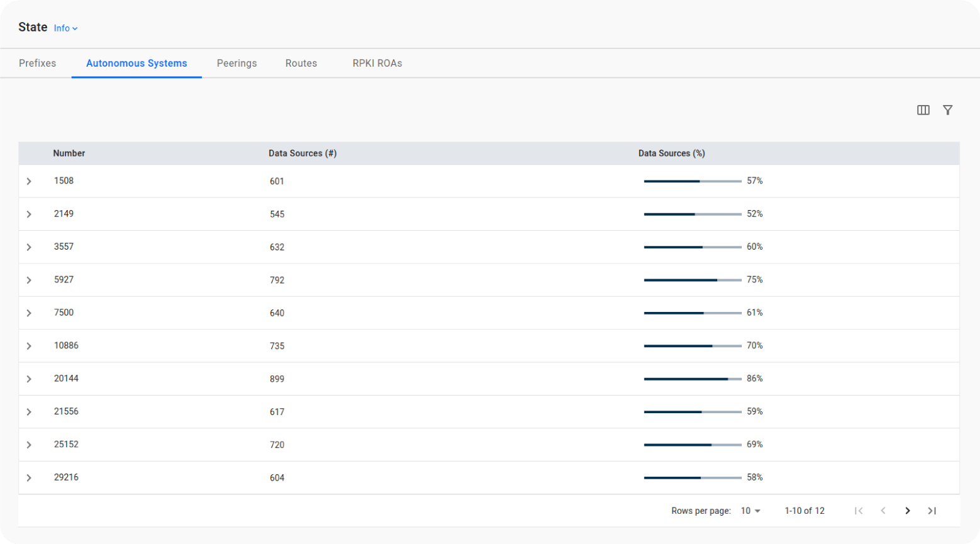980x544 pixels.
Task: Switch to the Peerings tab
Action: pos(236,64)
